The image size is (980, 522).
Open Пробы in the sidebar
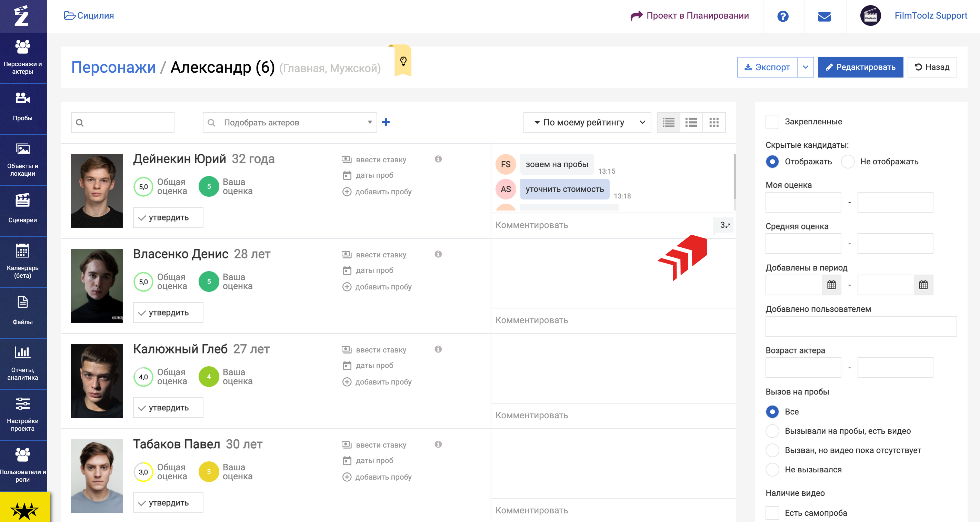point(23,108)
